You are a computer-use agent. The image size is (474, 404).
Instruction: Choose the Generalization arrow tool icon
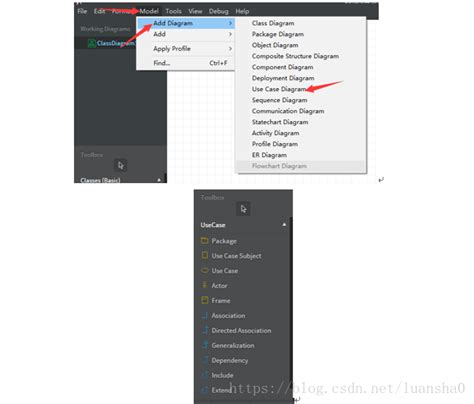click(x=205, y=345)
